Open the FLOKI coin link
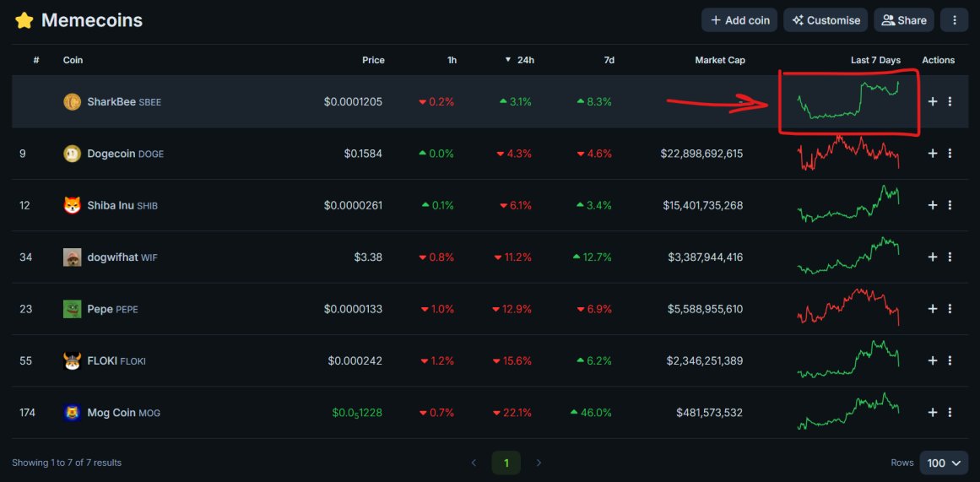This screenshot has width=980, height=482. pyautogui.click(x=116, y=360)
